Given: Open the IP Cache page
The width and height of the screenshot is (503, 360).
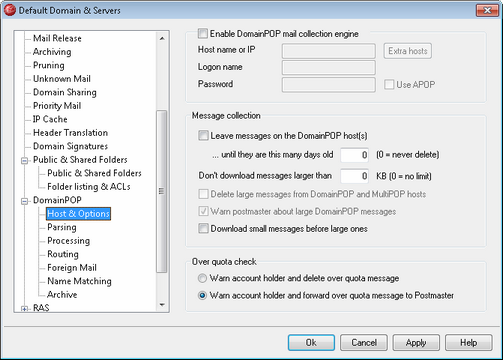Looking at the screenshot, I should (50, 119).
